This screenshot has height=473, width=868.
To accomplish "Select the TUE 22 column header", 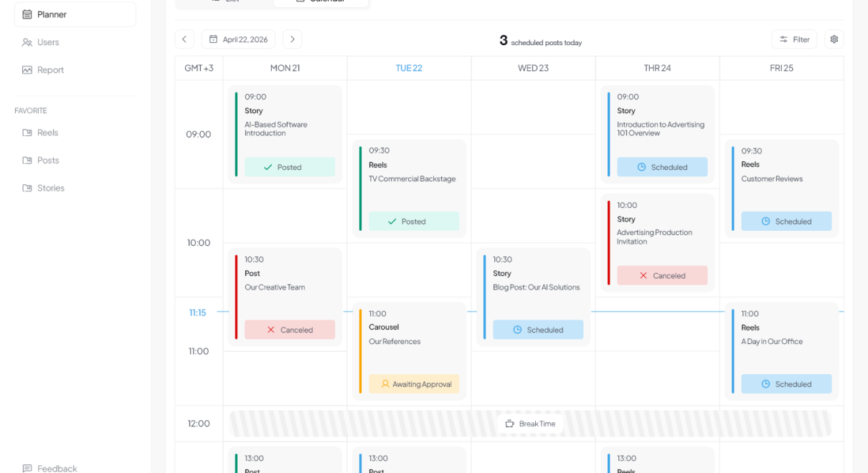I will [x=409, y=68].
